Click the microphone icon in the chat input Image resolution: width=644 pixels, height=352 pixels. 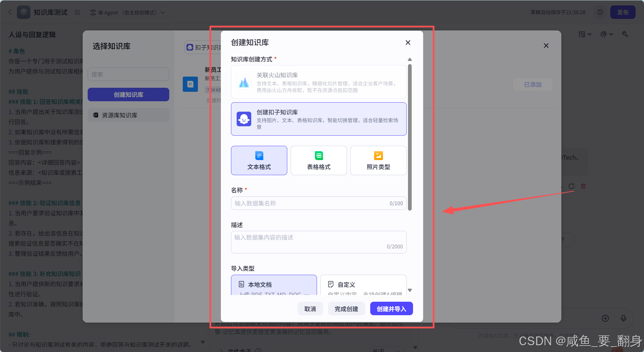tap(623, 318)
